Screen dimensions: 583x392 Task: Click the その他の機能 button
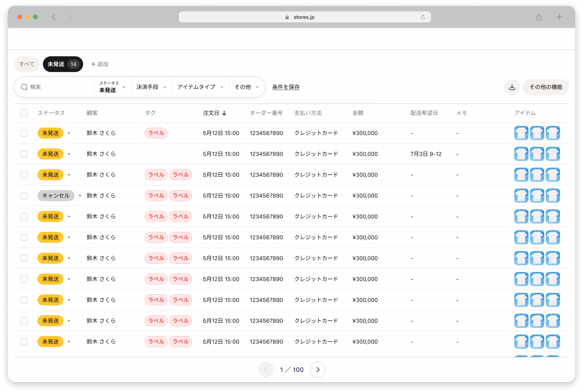coord(546,87)
